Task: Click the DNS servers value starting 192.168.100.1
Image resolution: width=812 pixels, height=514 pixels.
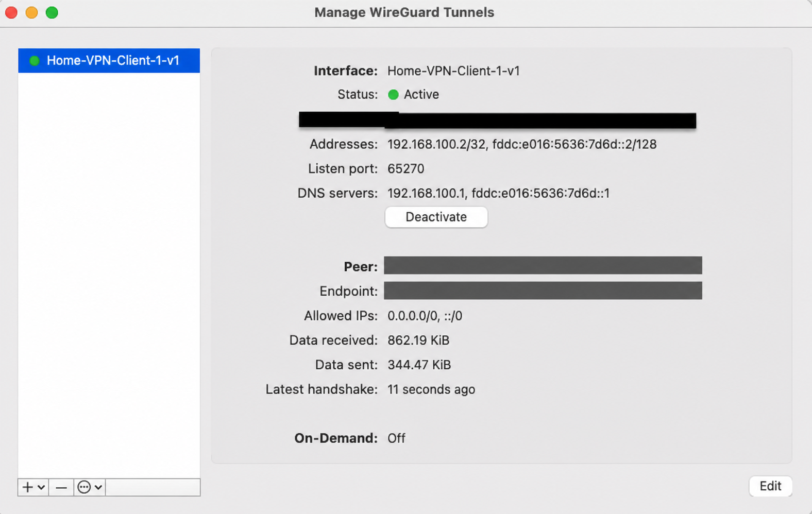Action: point(498,193)
